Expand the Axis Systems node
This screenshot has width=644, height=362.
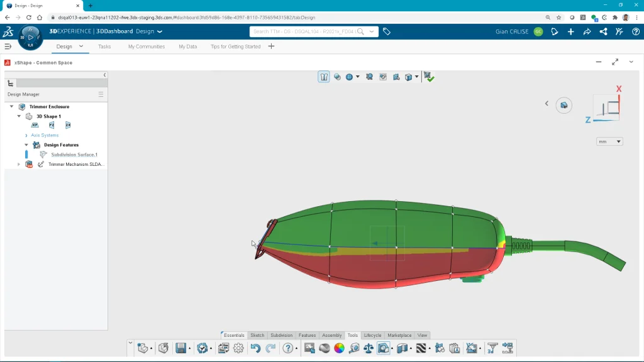[x=26, y=135]
